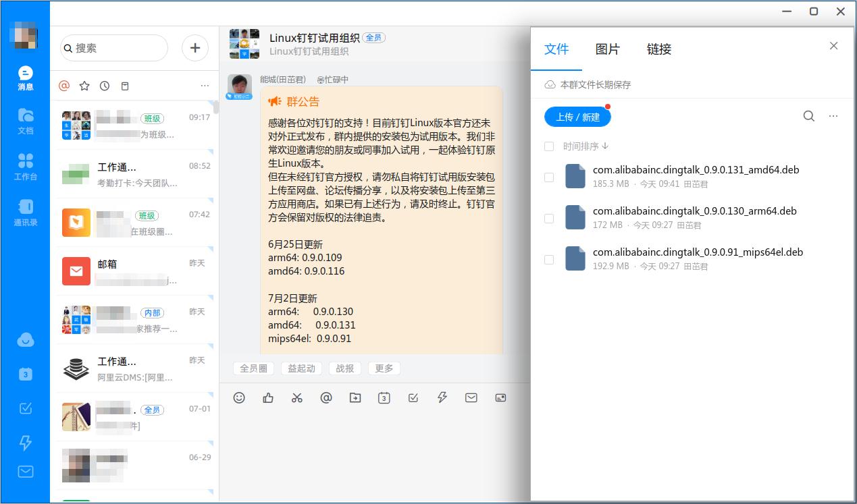The height and width of the screenshot is (504, 857).
Task: Open more filter options ellipsis in conversation list
Action: [205, 86]
